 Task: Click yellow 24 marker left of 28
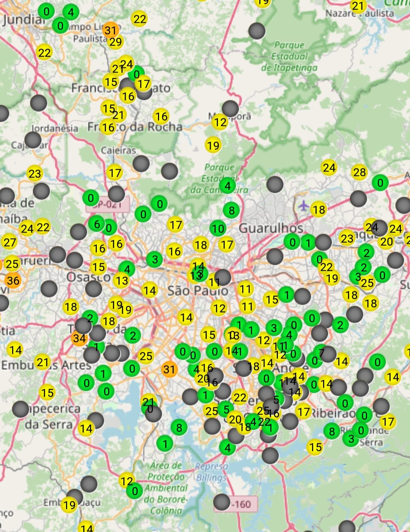point(329,167)
